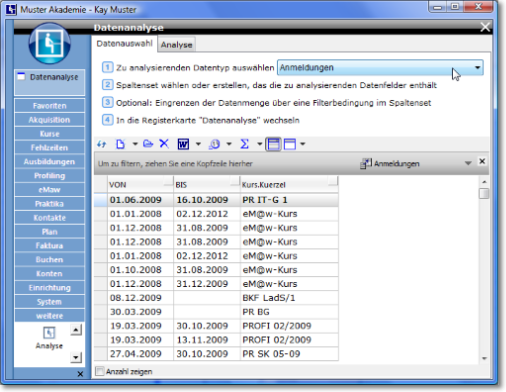506x392 pixels.
Task: Select the PR BG cell
Action: pyautogui.click(x=289, y=312)
